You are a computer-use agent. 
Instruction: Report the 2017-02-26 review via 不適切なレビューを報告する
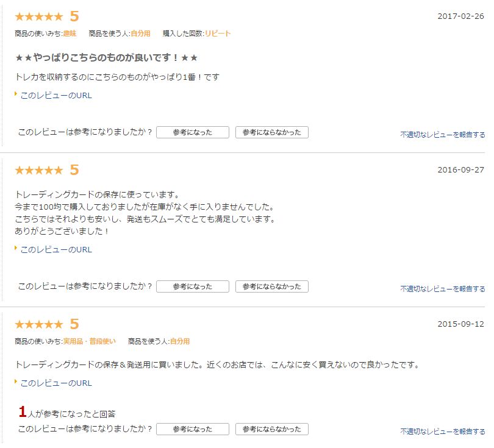coord(442,135)
